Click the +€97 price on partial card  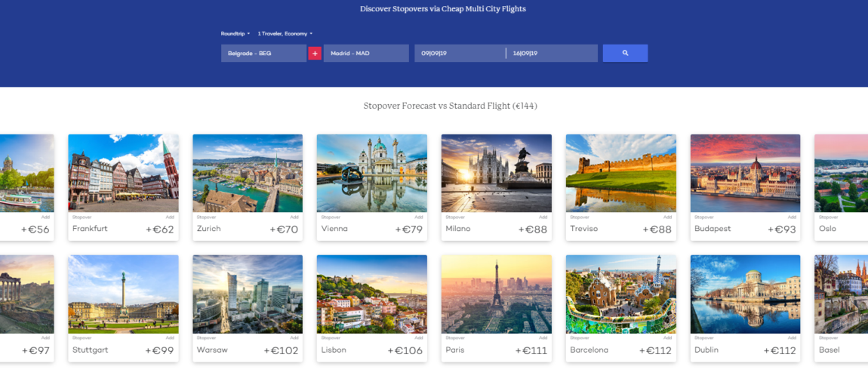pos(35,350)
